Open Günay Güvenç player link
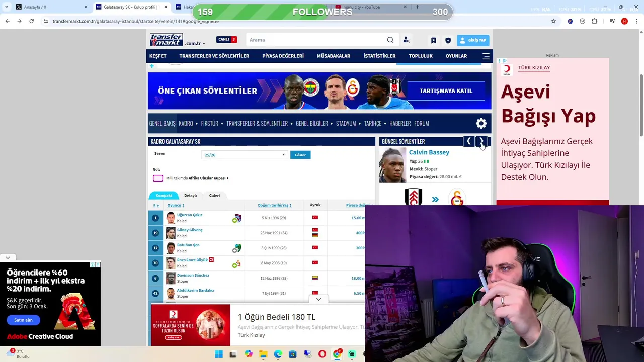The image size is (644, 362). [189, 230]
